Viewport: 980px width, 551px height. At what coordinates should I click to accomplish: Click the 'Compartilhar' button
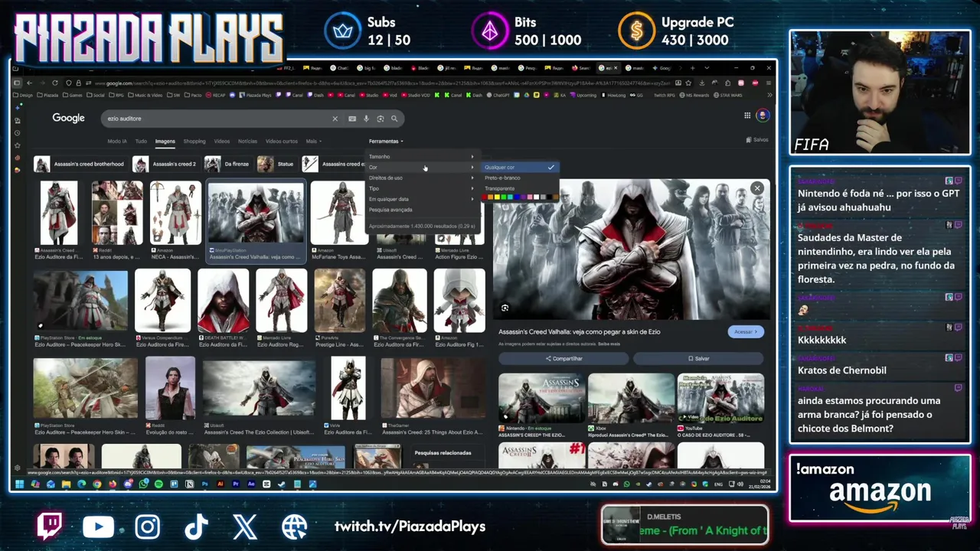564,358
